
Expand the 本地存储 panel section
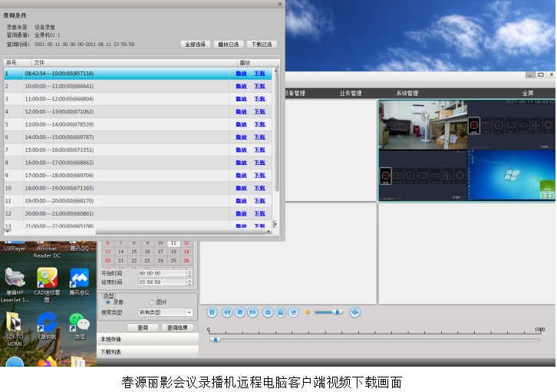pyautogui.click(x=147, y=339)
